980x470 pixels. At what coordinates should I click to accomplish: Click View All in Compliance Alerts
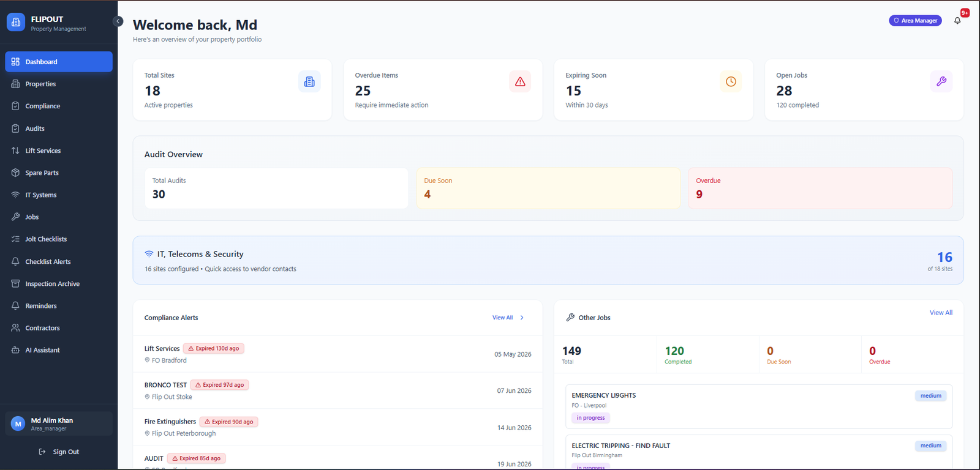click(502, 318)
